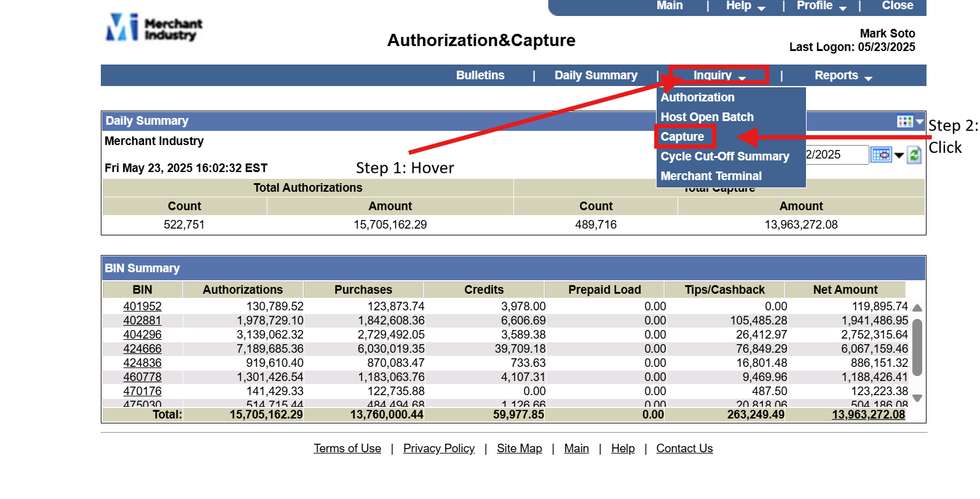
Task: Open BIN 424836 link
Action: click(x=142, y=363)
